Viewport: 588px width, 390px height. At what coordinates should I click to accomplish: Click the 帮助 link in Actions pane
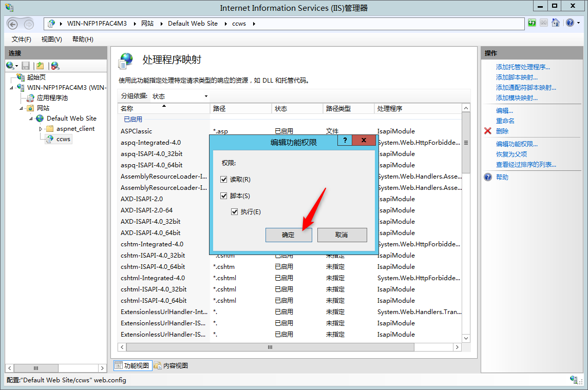point(502,177)
